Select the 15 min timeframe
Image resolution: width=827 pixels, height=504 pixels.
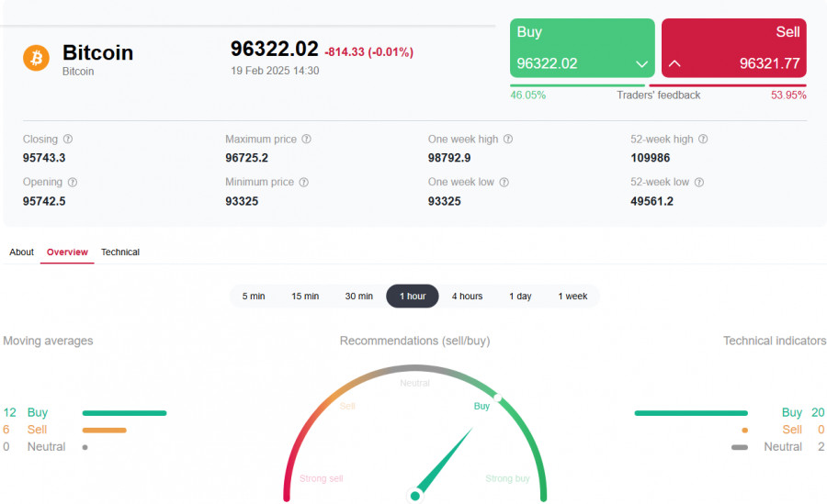point(305,297)
